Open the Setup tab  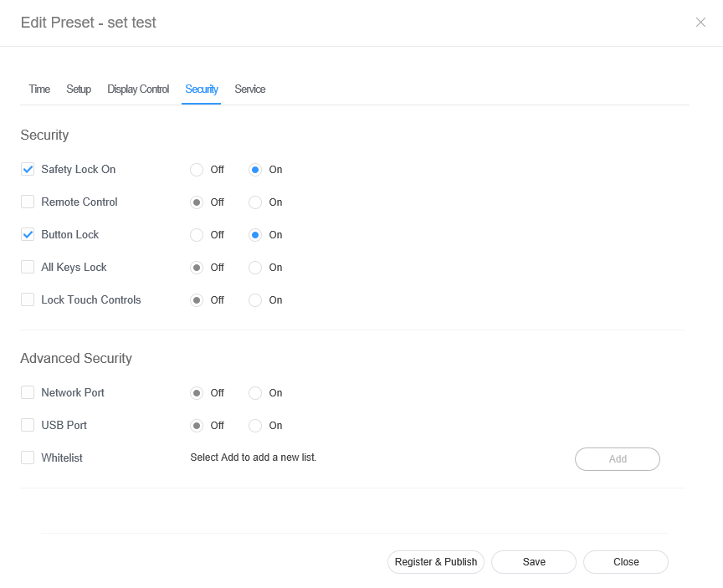pyautogui.click(x=79, y=89)
